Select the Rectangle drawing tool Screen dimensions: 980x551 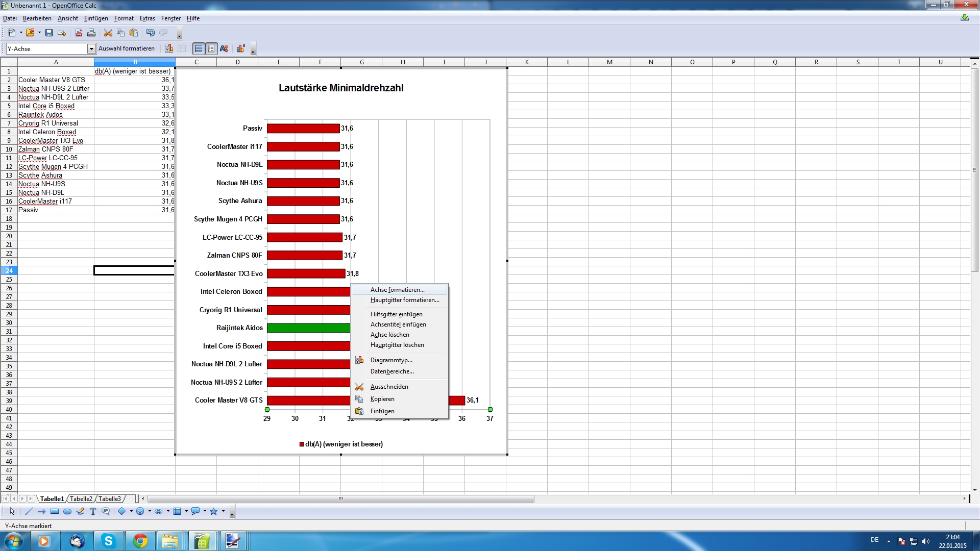point(55,511)
